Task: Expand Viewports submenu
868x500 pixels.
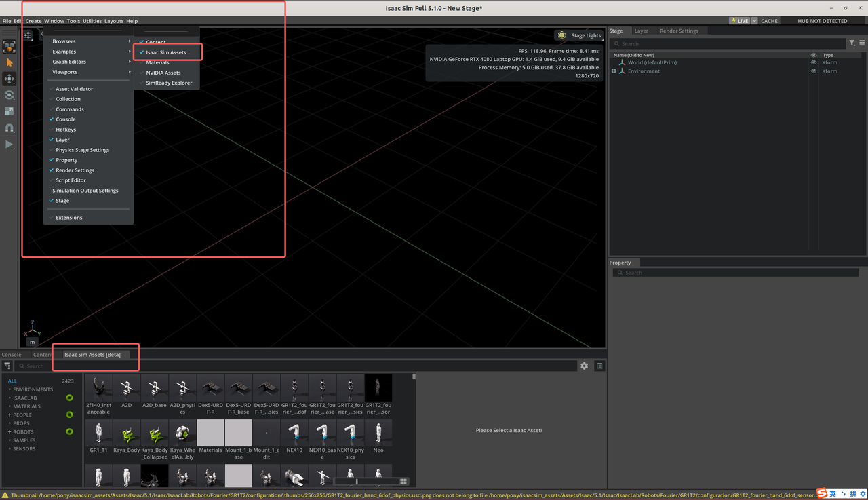Action: pyautogui.click(x=88, y=72)
